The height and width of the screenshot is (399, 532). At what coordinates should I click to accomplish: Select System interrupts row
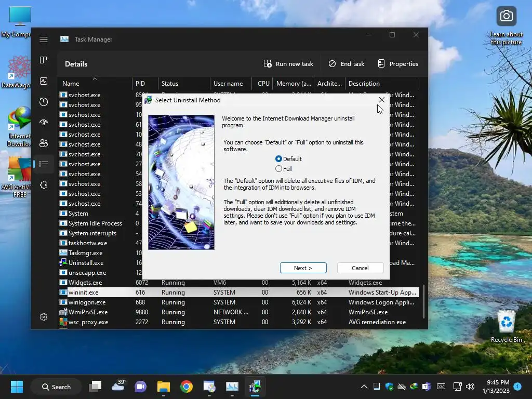tap(92, 233)
